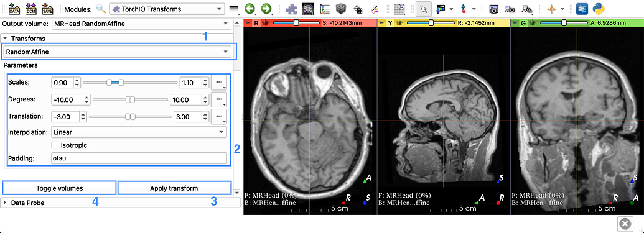Open the Interpolation Linear dropdown
The width and height of the screenshot is (644, 233).
[x=139, y=132]
